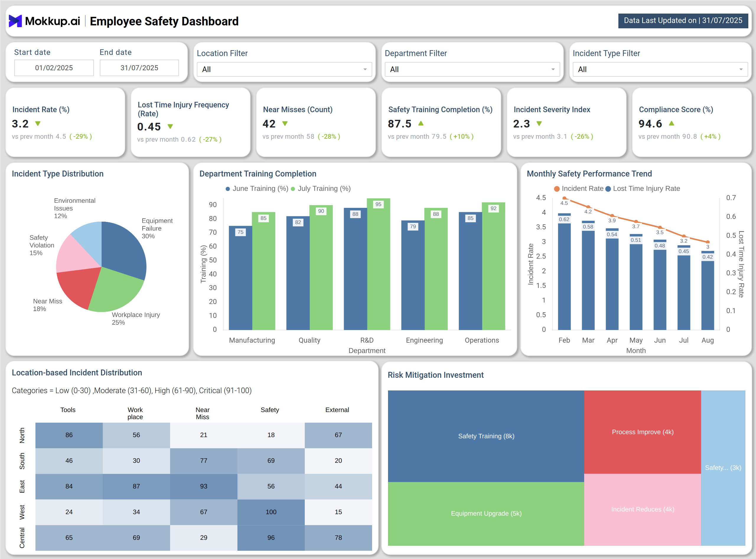Image resolution: width=756 pixels, height=559 pixels.
Task: Click the Start date input field
Action: 54,68
